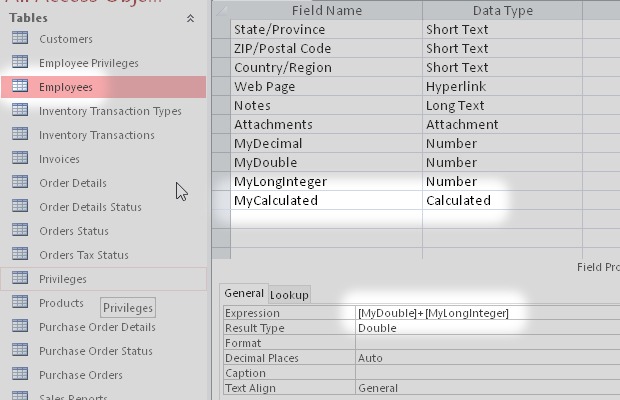This screenshot has width=620, height=400.
Task: Select the MyCalculated field name cell
Action: pyautogui.click(x=325, y=200)
